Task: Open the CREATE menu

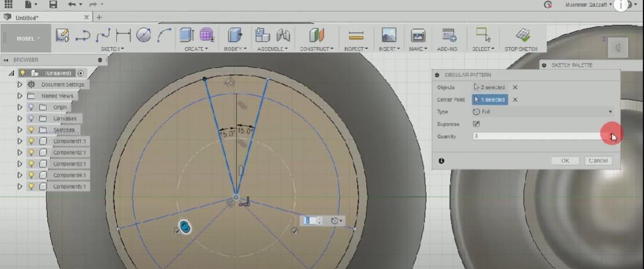Action: pyautogui.click(x=196, y=49)
